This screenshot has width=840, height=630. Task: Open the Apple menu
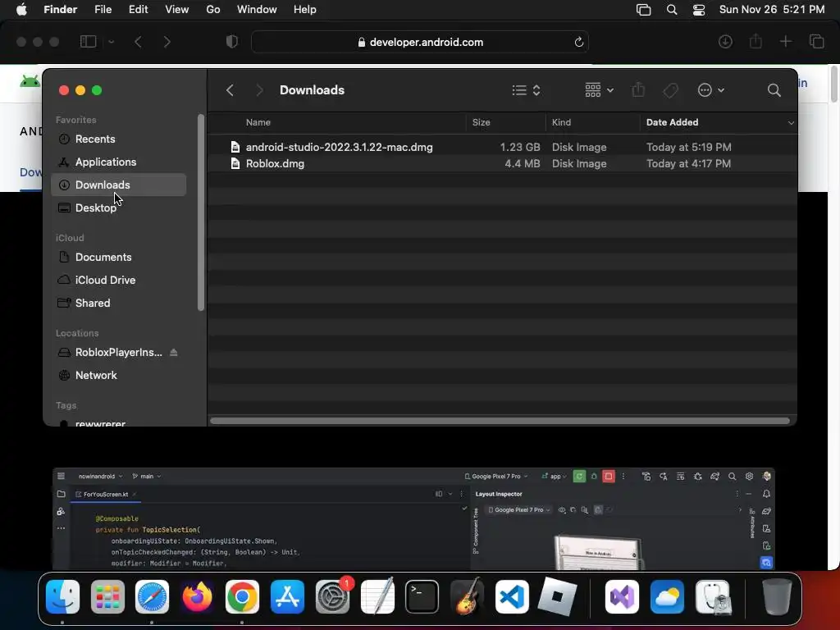coord(21,10)
